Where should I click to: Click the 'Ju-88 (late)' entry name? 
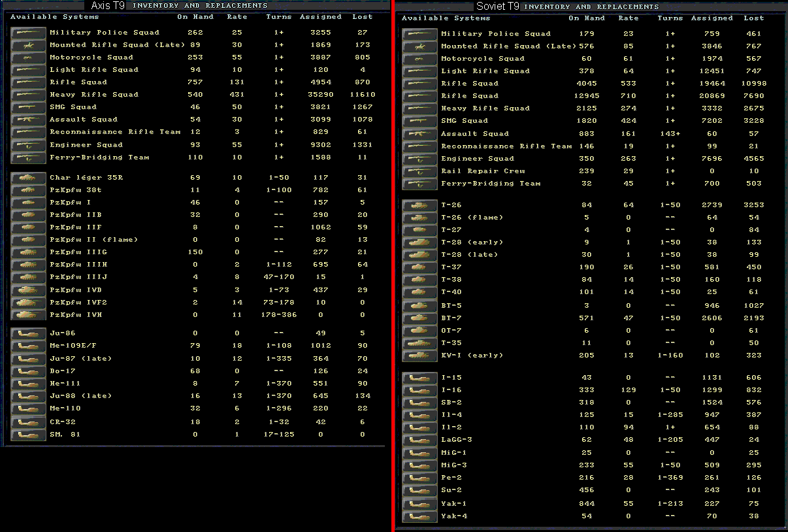[80, 396]
